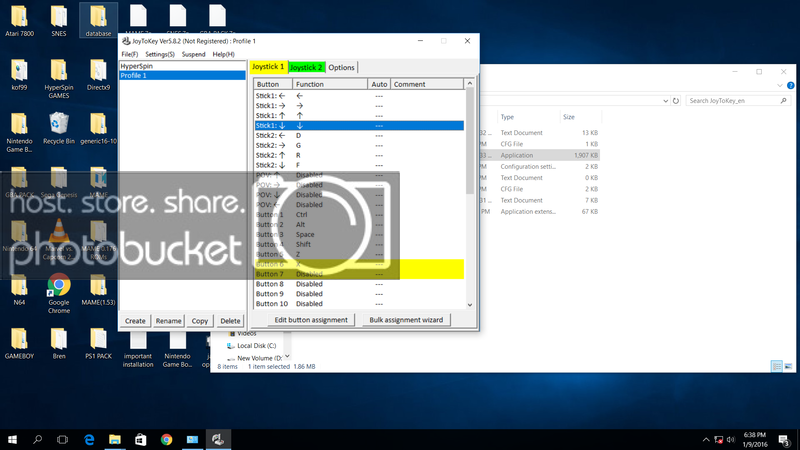Click the Bulk assignment wizard button
This screenshot has height=450, width=800.
405,320
